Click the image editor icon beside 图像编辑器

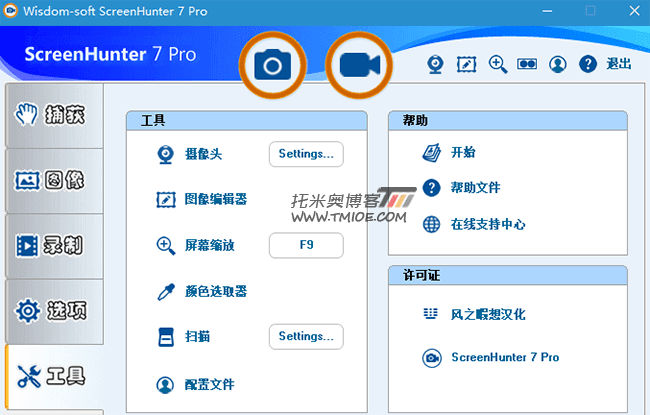coord(165,199)
